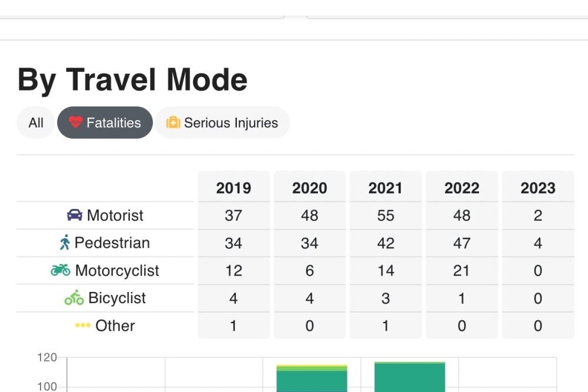Viewport: 588px width, 392px height.
Task: Click the orange medical kit icon
Action: [173, 122]
